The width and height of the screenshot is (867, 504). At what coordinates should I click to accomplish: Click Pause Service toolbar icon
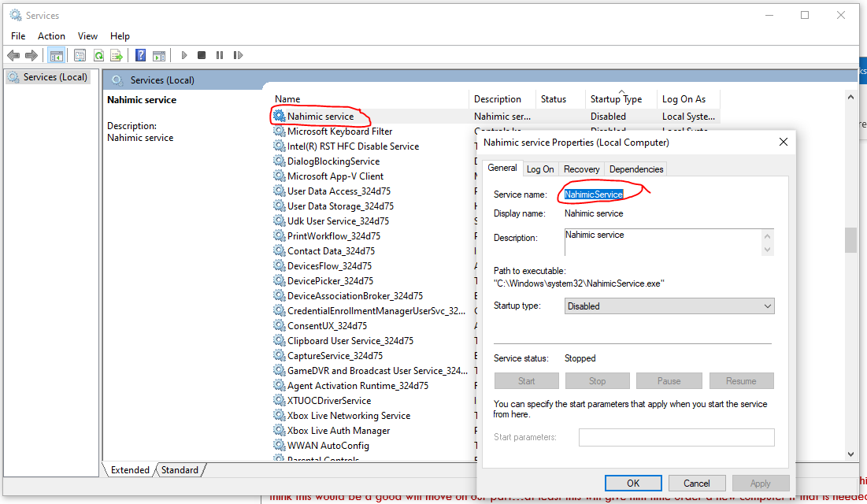point(220,55)
